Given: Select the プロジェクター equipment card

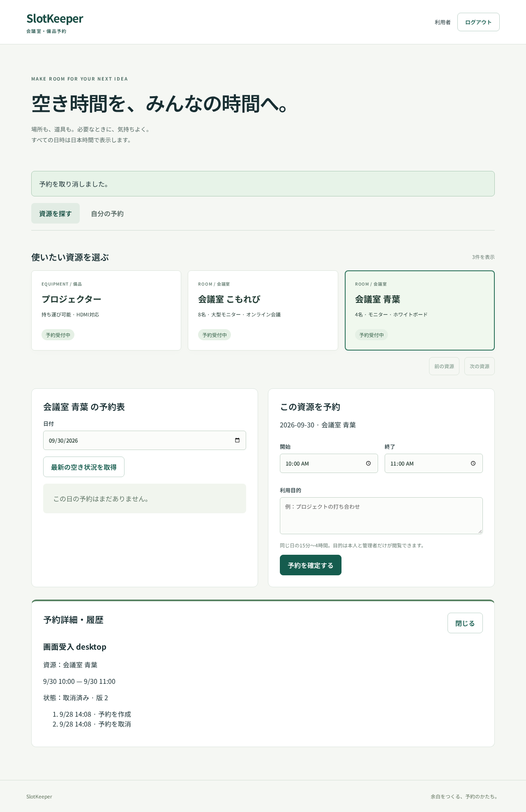Looking at the screenshot, I should point(106,310).
